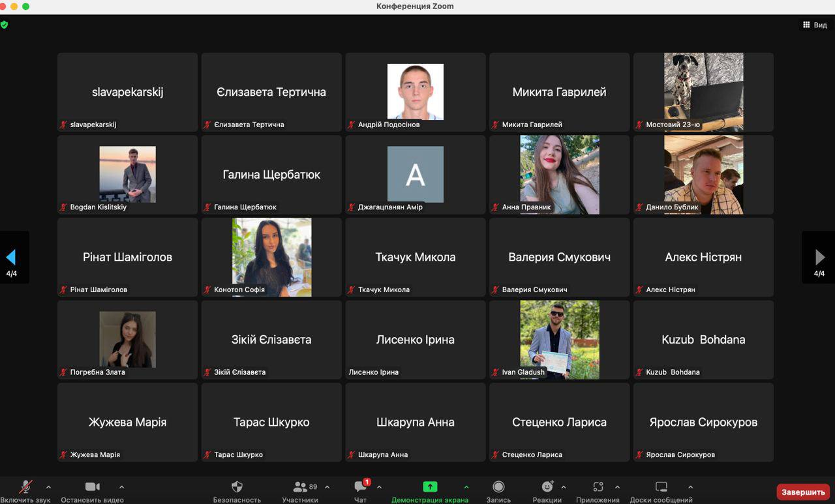Click the Включить звук label

25,500
